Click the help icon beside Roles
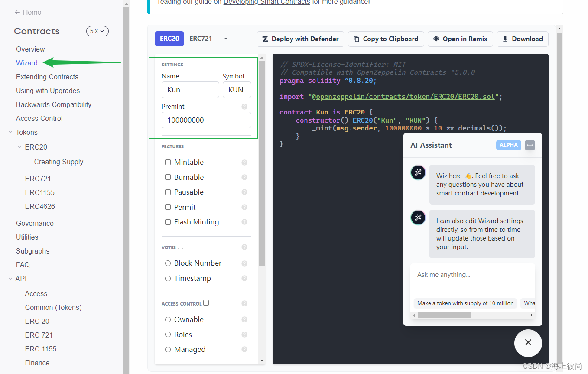Image resolution: width=588 pixels, height=374 pixels. coord(244,335)
